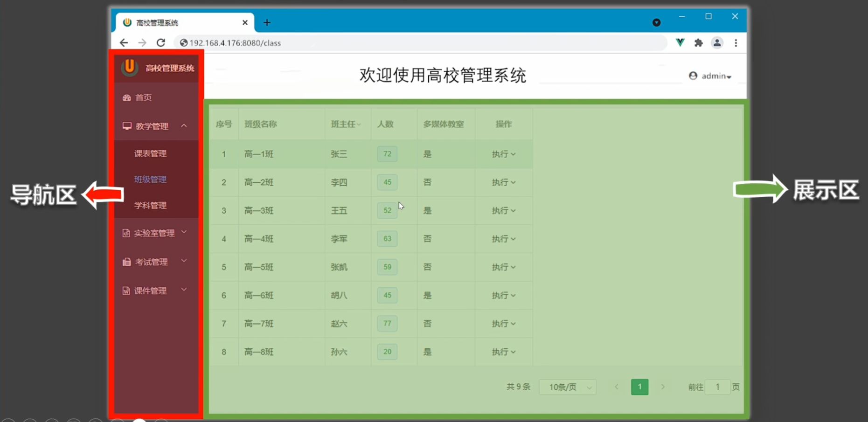Screen dimensions: 868x422
Task: Open the 班主任 column filter dropdown
Action: [359, 125]
